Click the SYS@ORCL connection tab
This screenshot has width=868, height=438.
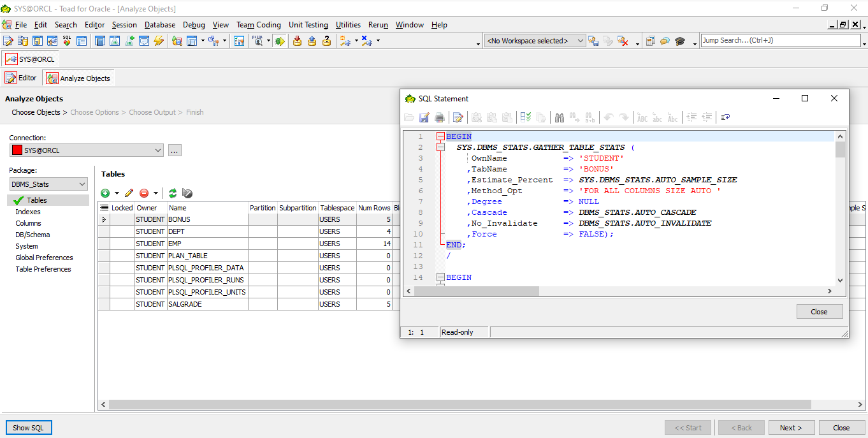click(31, 59)
